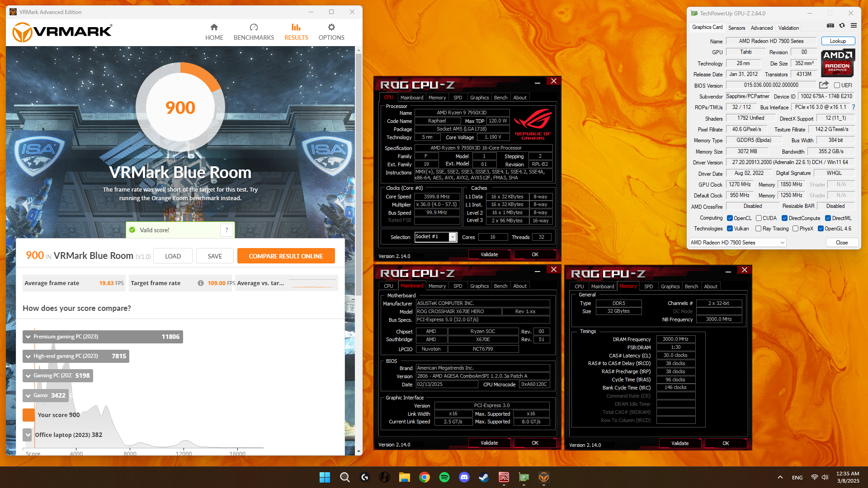Switch to GPU-Z taskbar icon

(x=524, y=477)
